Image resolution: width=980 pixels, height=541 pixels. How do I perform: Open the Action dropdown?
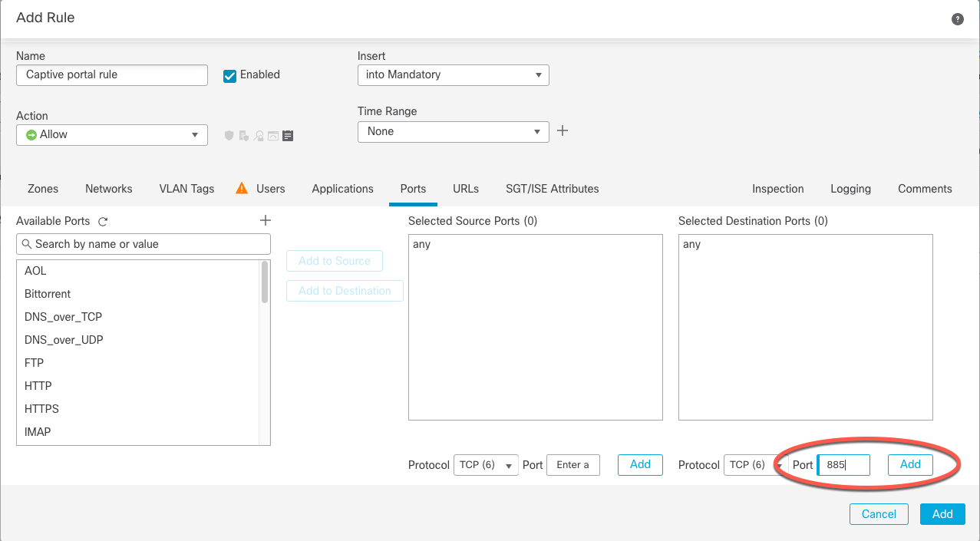(111, 134)
